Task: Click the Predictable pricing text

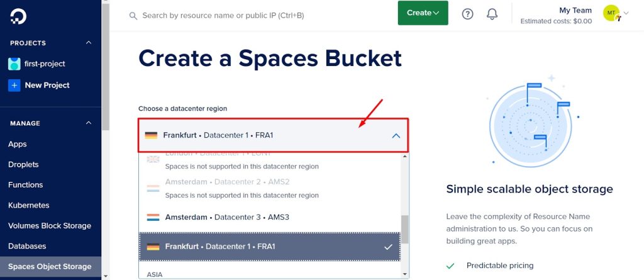Action: (500, 266)
